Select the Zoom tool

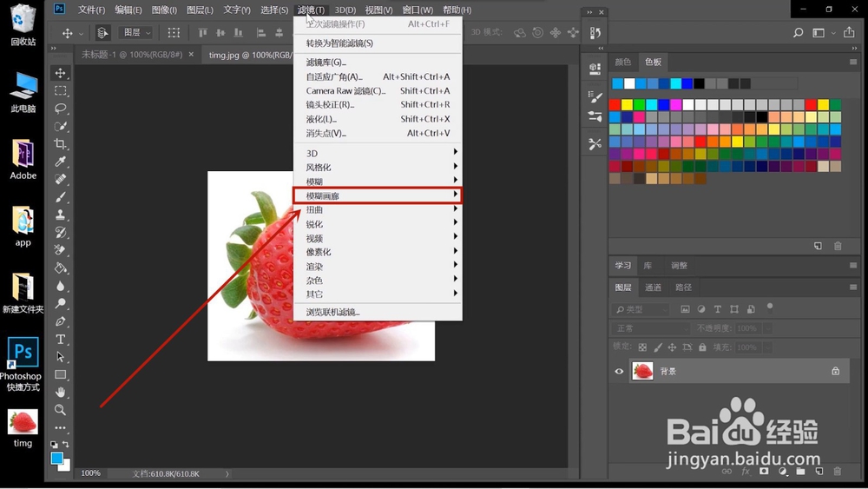tap(61, 410)
